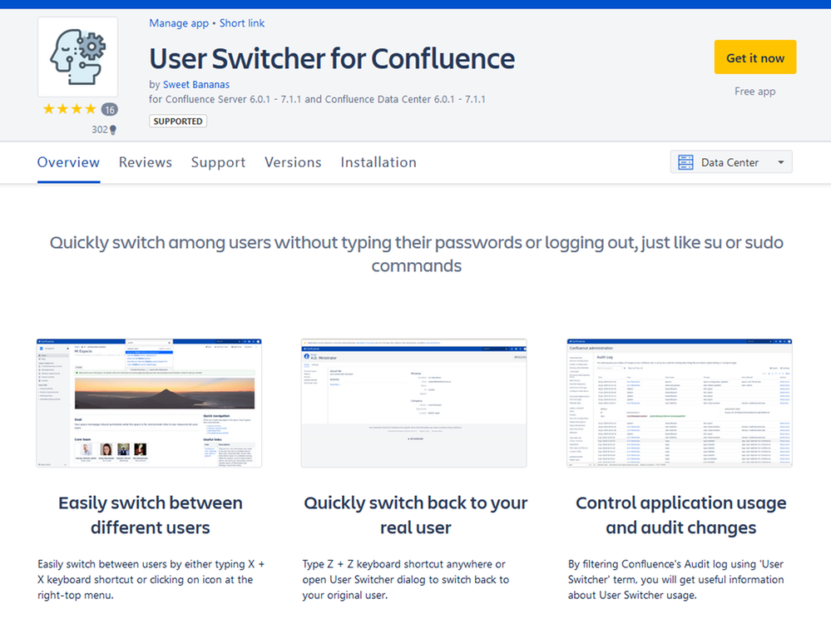Image resolution: width=831 pixels, height=644 pixels.
Task: Open the Manage app link
Action: 179,23
